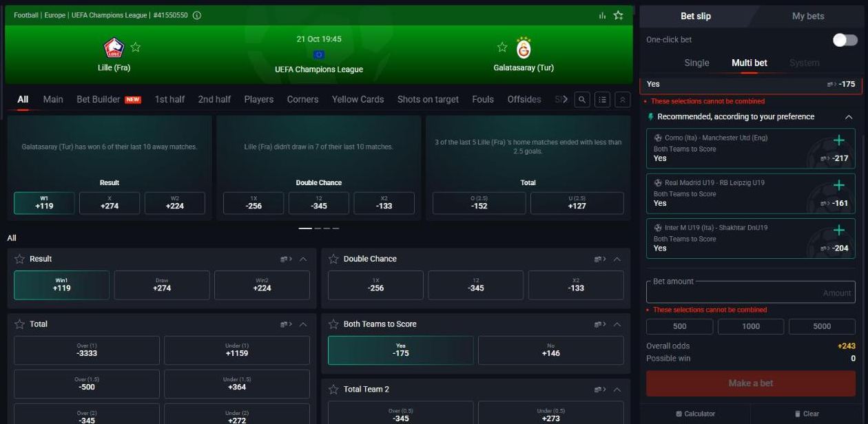The height and width of the screenshot is (424, 868).
Task: Open the Corners tab
Action: (302, 99)
